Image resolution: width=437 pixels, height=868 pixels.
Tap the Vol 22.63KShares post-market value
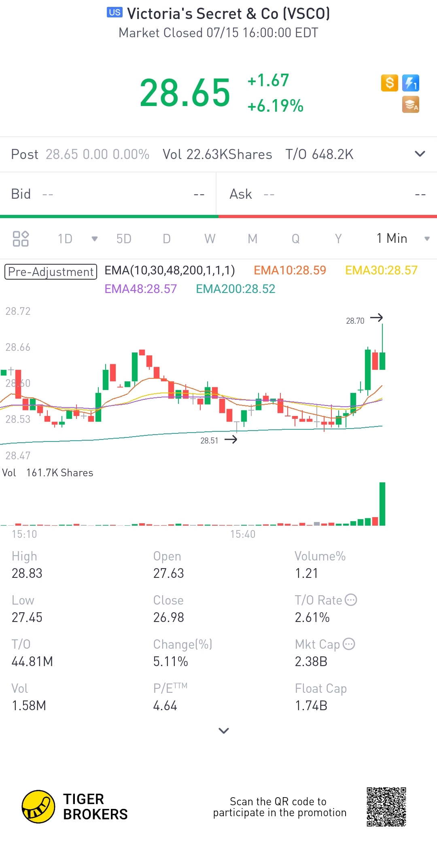tap(217, 154)
